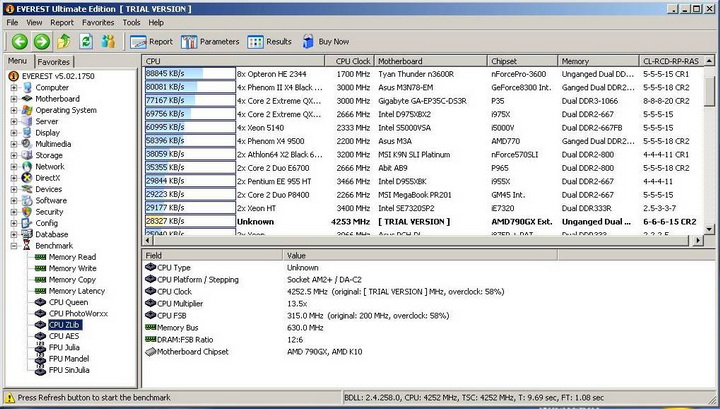Click the people icon in toolbar
The height and width of the screenshot is (409, 720).
(x=108, y=42)
